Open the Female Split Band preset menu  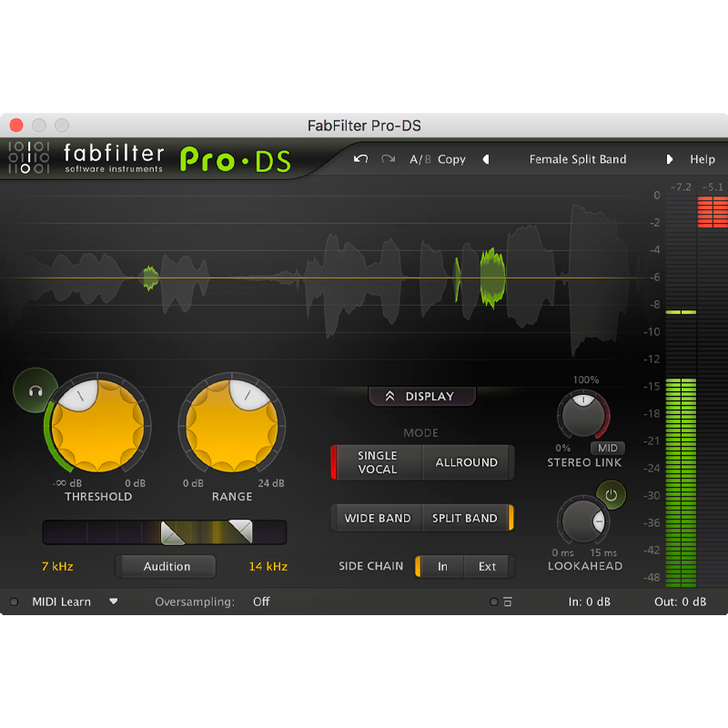click(577, 159)
